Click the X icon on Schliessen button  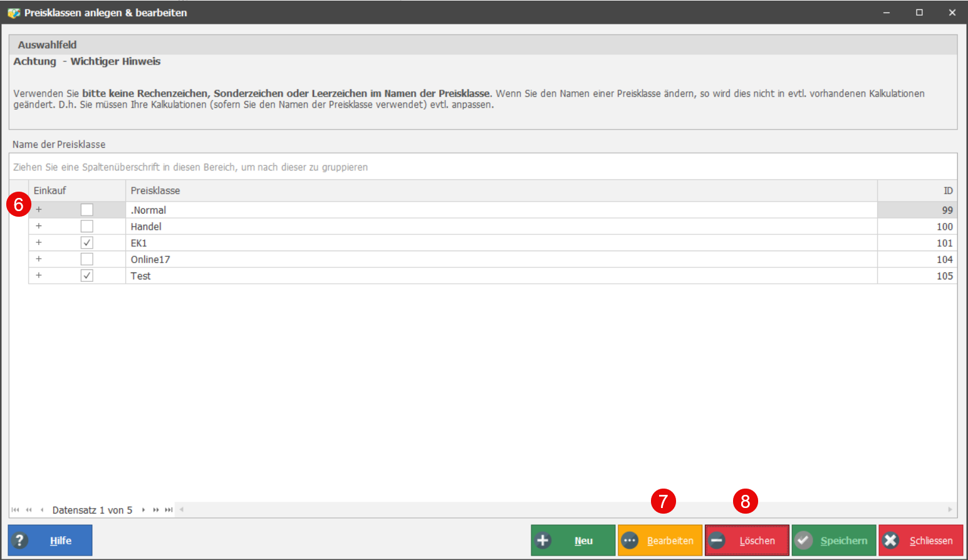[x=891, y=540]
